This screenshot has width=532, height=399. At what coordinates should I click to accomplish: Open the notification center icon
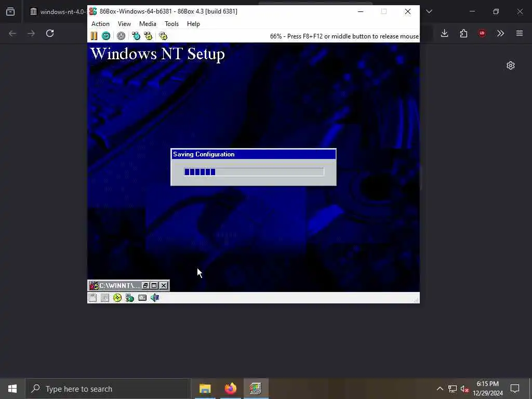[515, 389]
